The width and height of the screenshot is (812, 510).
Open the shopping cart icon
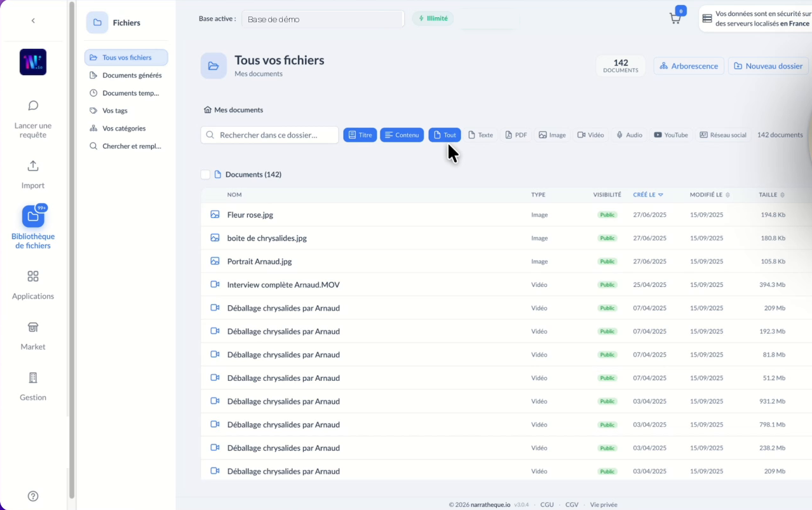click(x=675, y=18)
